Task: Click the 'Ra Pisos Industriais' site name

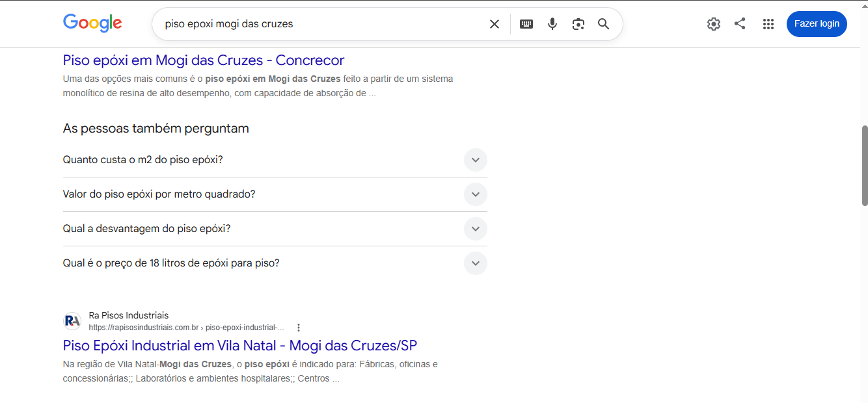Action: 129,315
